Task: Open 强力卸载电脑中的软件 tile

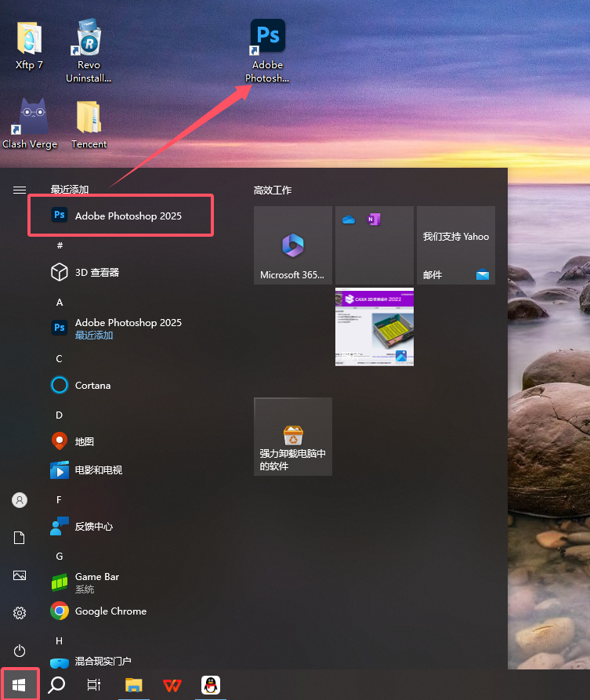Action: pyautogui.click(x=293, y=437)
